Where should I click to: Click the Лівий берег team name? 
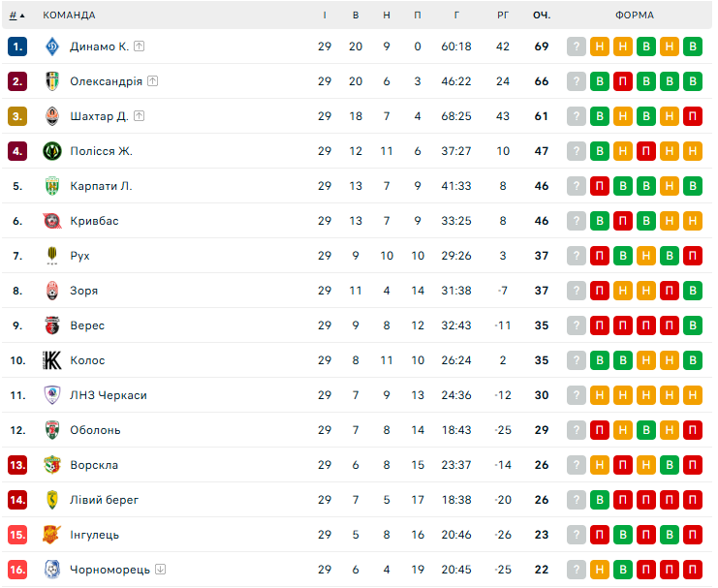pos(104,500)
